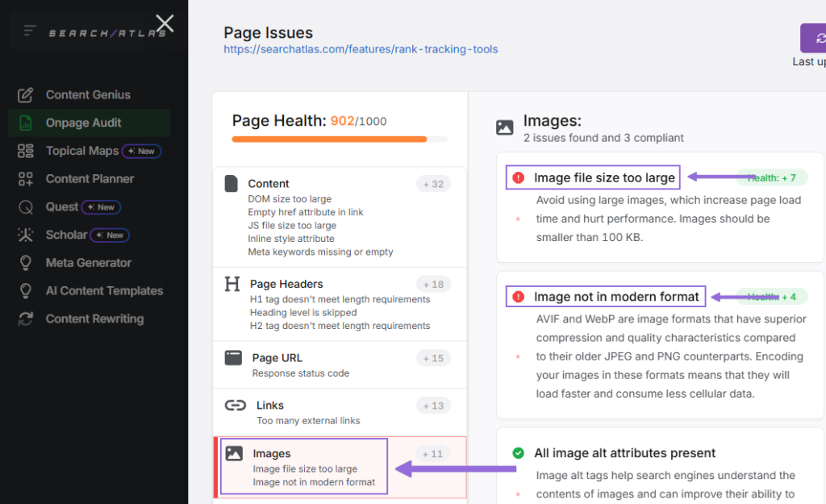
Task: Open Content Rewriting in the sidebar
Action: tap(94, 319)
